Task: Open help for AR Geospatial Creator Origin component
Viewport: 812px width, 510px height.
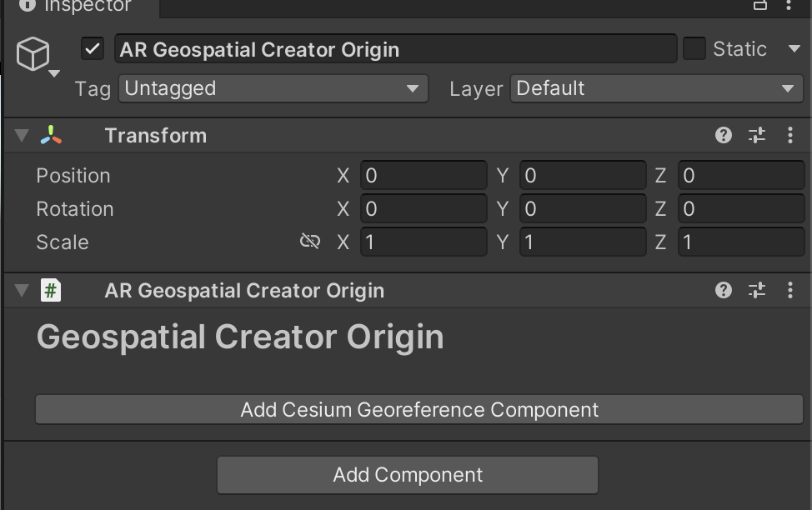Action: pyautogui.click(x=722, y=290)
